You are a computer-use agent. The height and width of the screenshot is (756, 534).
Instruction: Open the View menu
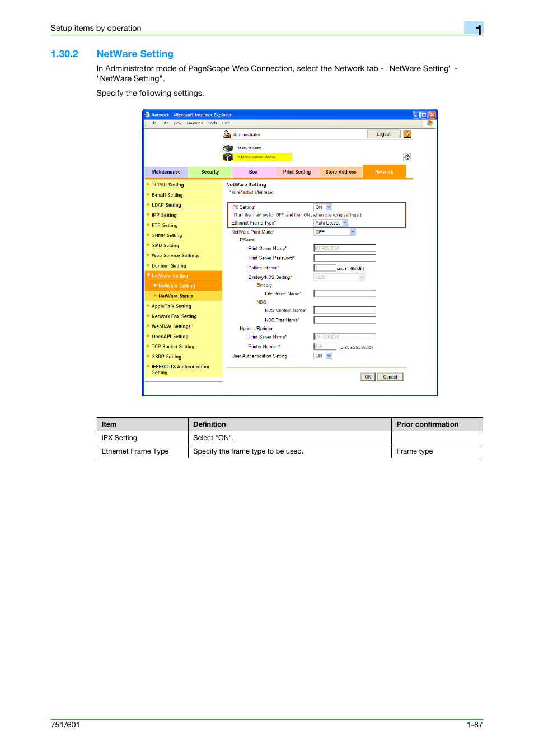(177, 123)
